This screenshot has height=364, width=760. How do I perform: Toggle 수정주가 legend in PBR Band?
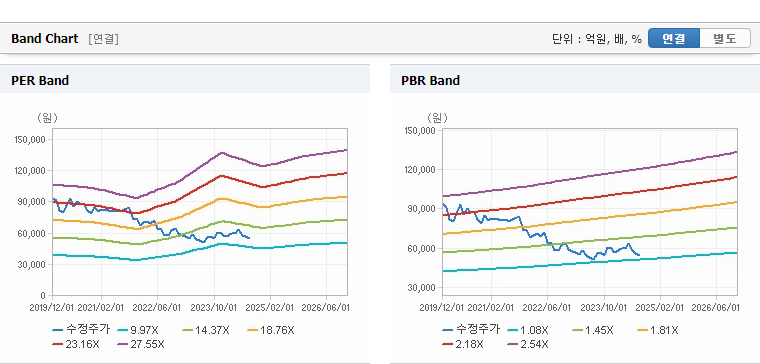(471, 330)
